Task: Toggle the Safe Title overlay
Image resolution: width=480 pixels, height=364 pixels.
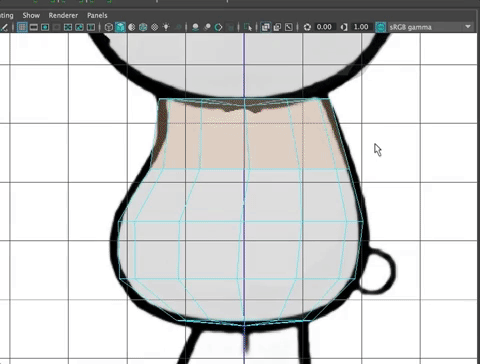Action: pos(91,27)
